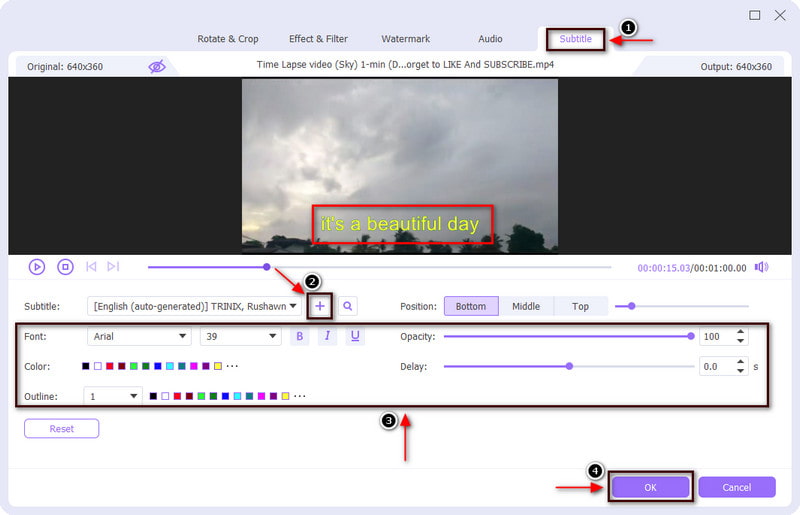Cancel the subtitle edits
The image size is (800, 515).
(x=737, y=487)
